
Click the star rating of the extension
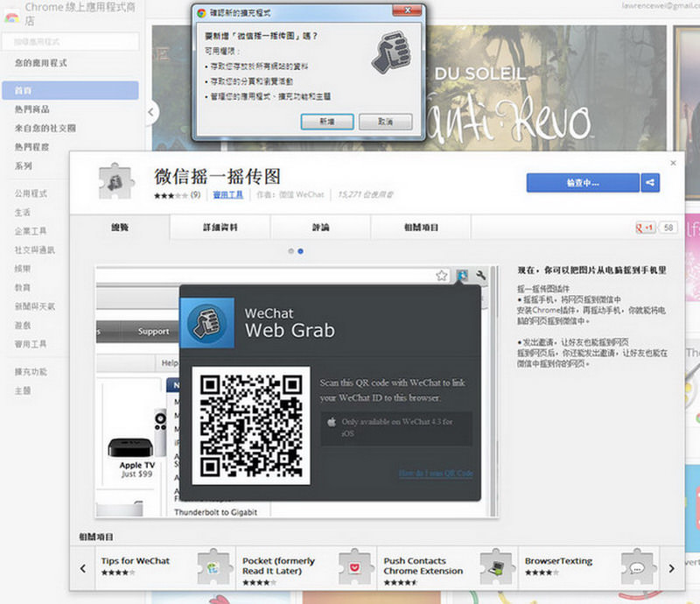coord(171,195)
